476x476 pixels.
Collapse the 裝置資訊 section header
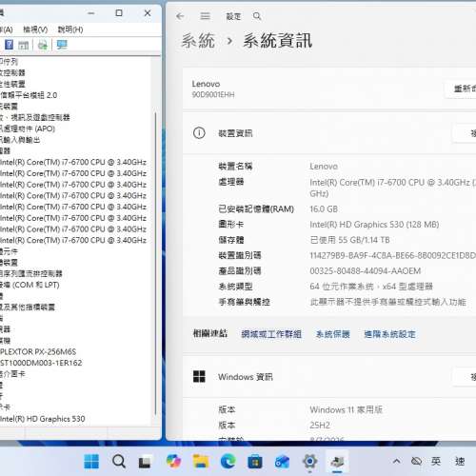(x=329, y=133)
